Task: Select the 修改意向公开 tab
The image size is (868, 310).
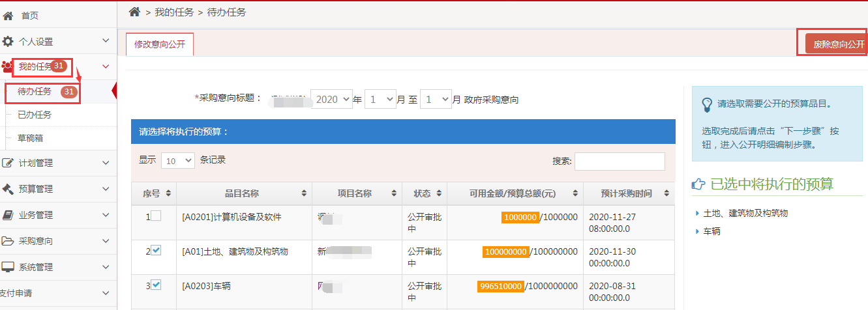Action: click(x=160, y=45)
